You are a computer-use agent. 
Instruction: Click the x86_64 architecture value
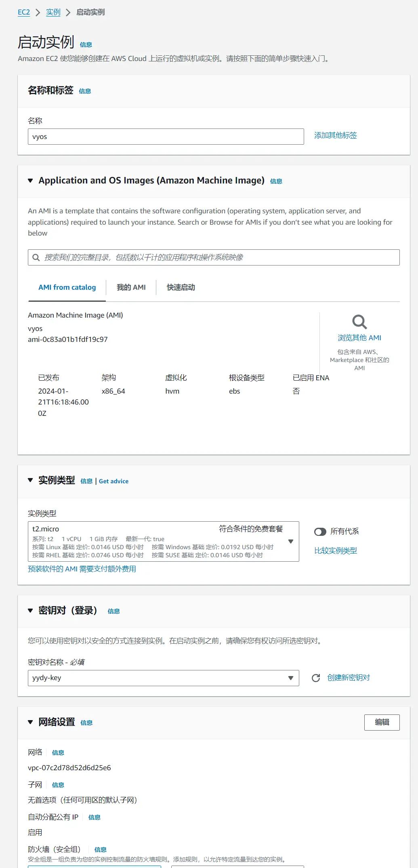tap(113, 391)
